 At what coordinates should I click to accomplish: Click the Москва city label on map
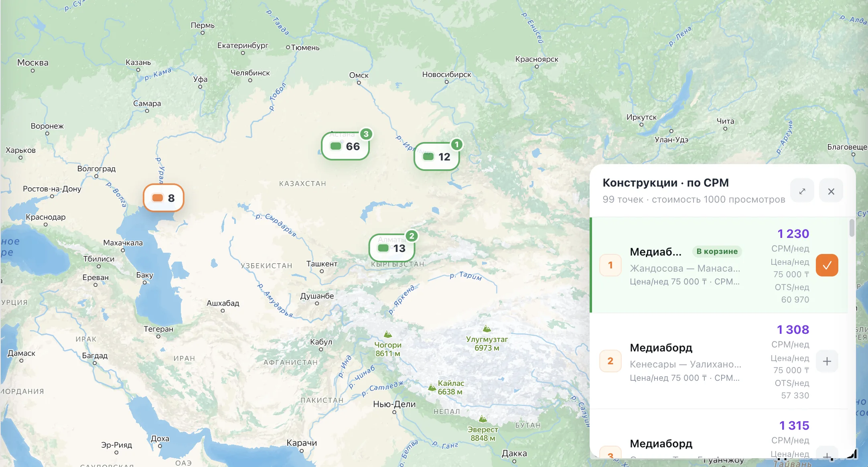point(33,63)
